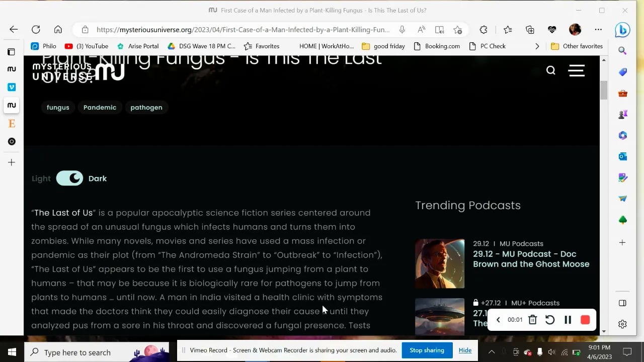This screenshot has height=362, width=644.
Task: Expand Other favorites folder
Action: point(577,46)
